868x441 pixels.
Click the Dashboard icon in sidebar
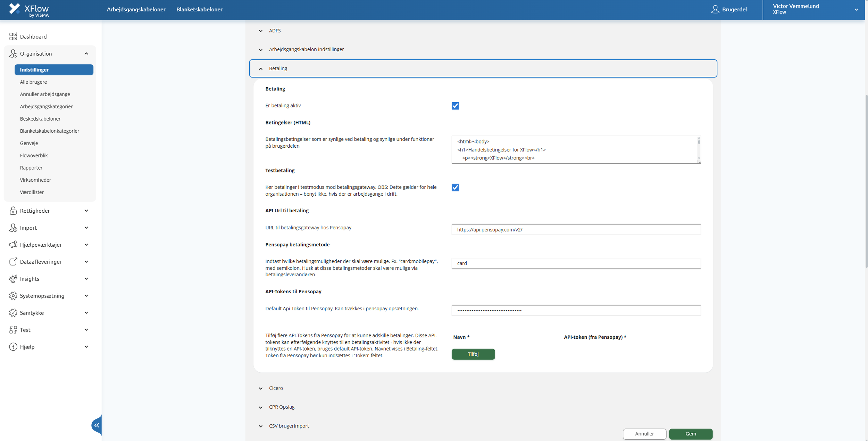tap(13, 36)
